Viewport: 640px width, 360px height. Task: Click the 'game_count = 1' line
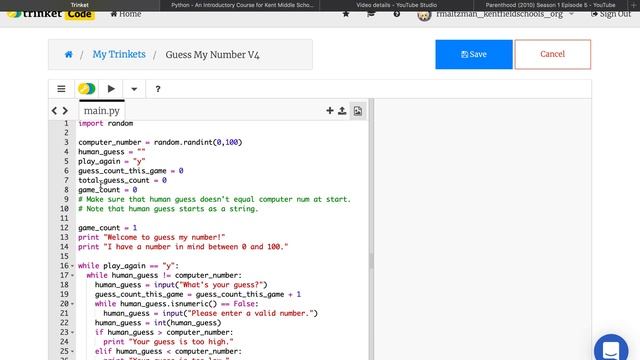(107, 228)
